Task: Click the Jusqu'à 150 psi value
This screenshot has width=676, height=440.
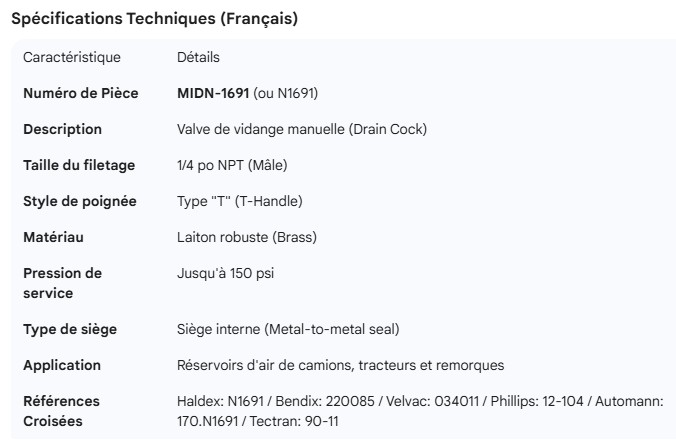Action: point(223,273)
